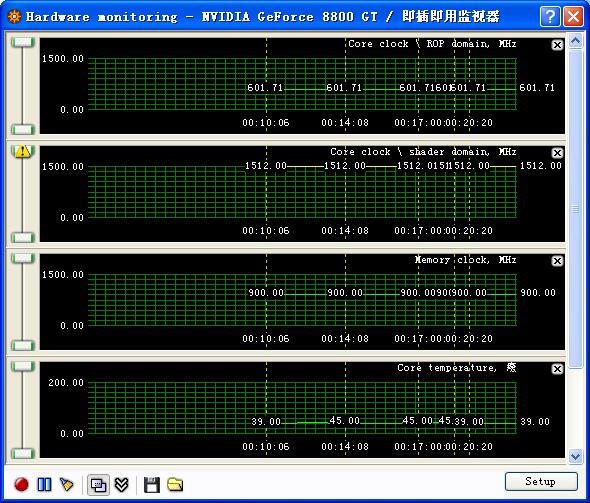Click the lower slider handle of shader domain graph
The height and width of the screenshot is (503, 590).
[x=23, y=238]
